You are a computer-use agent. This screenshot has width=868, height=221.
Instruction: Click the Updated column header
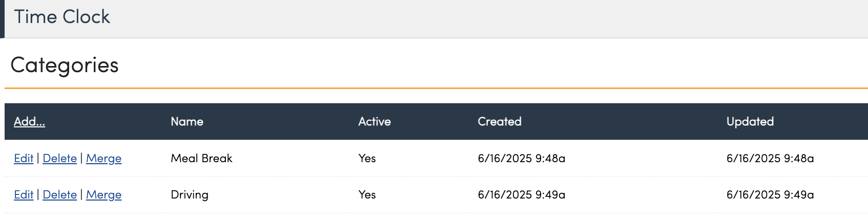pos(750,122)
